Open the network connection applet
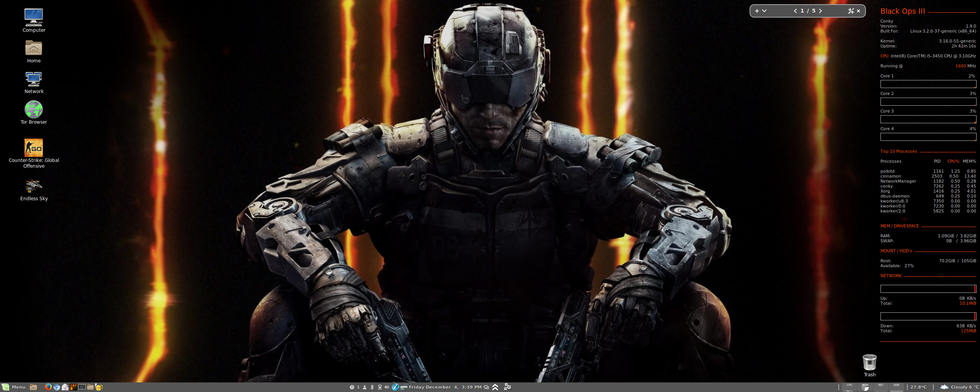Viewport: 980px width, 392px height. click(x=380, y=387)
